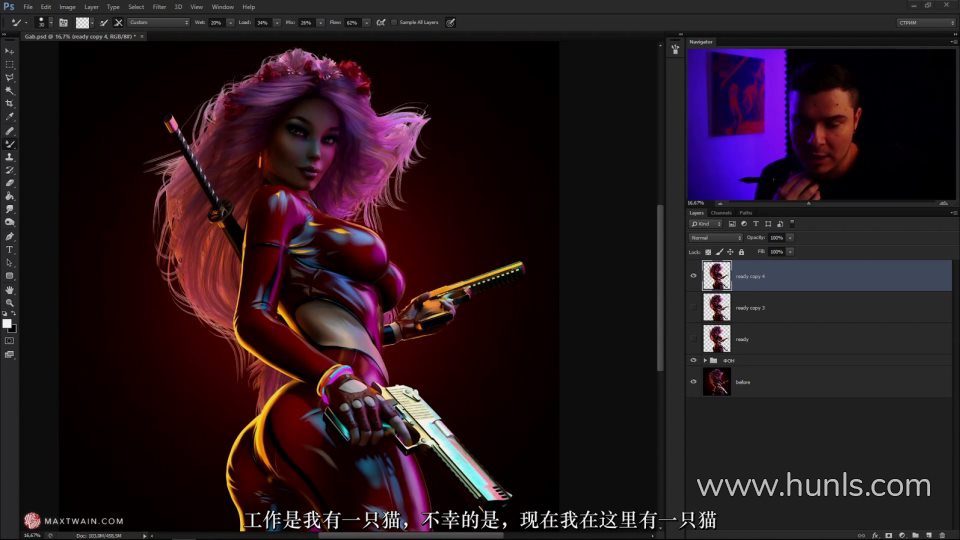Select the Pen tool
The height and width of the screenshot is (540, 960).
click(x=9, y=236)
